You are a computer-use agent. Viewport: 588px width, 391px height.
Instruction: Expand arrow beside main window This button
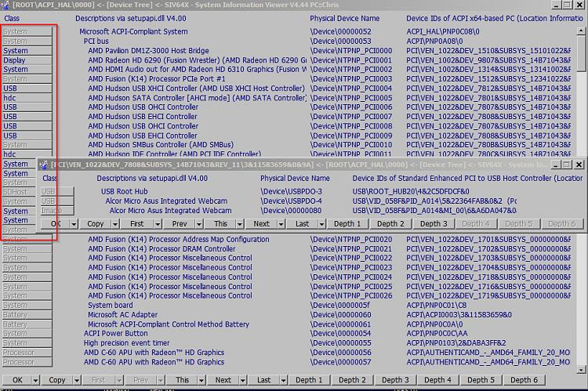point(201,380)
